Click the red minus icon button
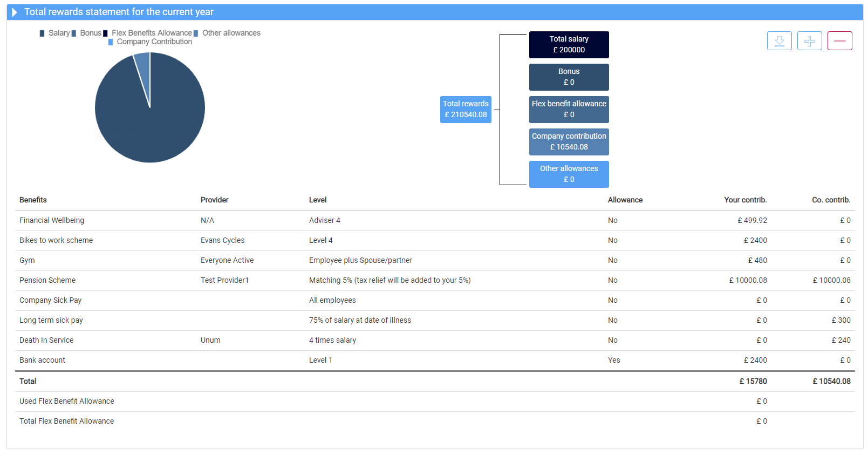 coord(839,41)
